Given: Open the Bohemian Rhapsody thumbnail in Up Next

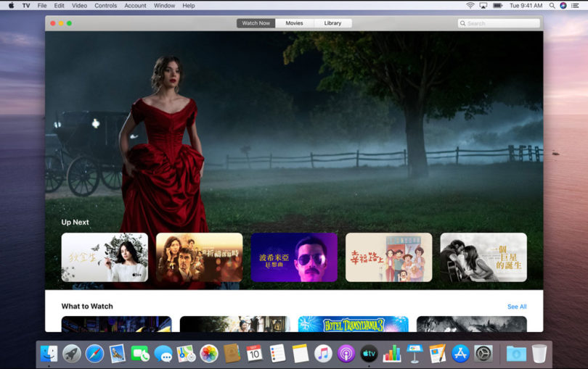Looking at the screenshot, I should 294,257.
